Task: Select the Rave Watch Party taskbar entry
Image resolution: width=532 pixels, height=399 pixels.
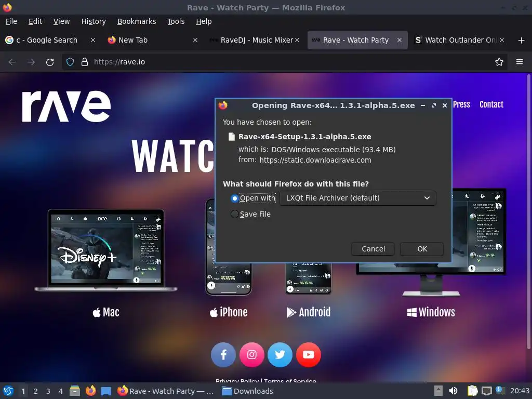Action: (166, 391)
